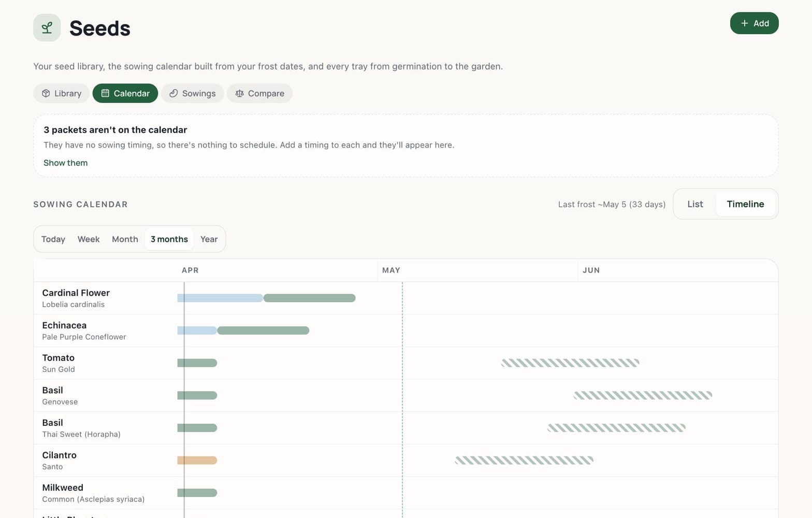Click the MAY month header
The height and width of the screenshot is (518, 812).
pyautogui.click(x=391, y=270)
